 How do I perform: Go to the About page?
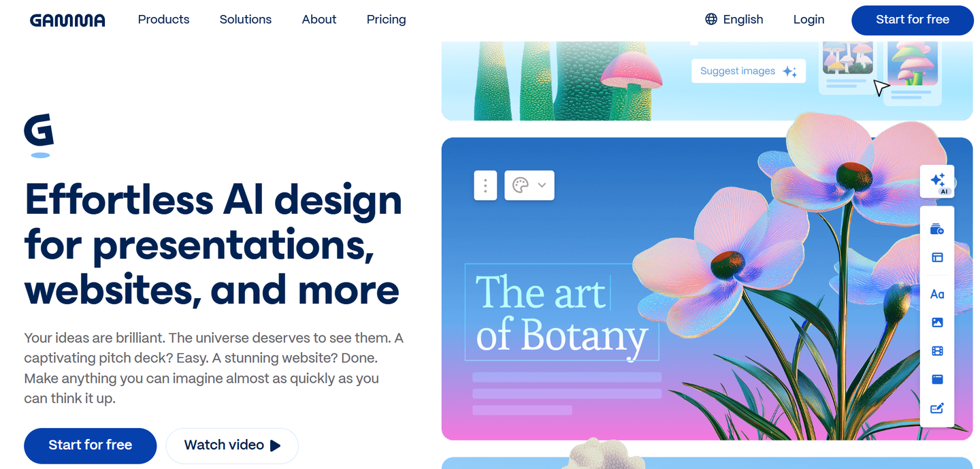319,19
